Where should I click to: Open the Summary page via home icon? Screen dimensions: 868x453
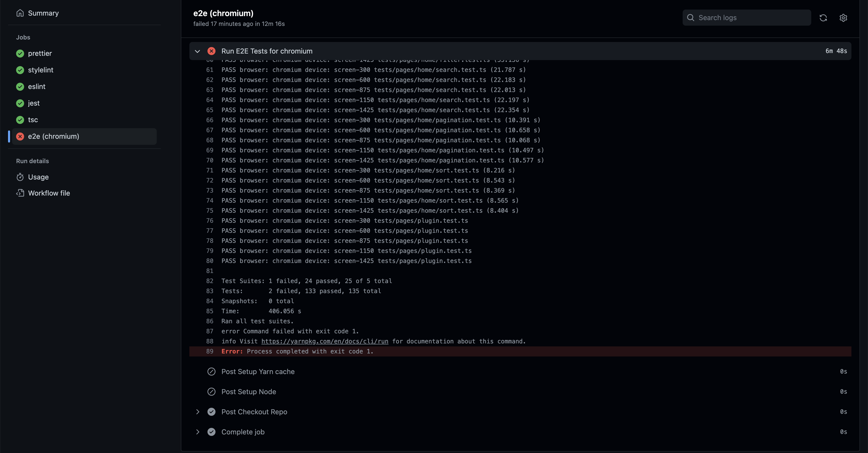tap(20, 13)
